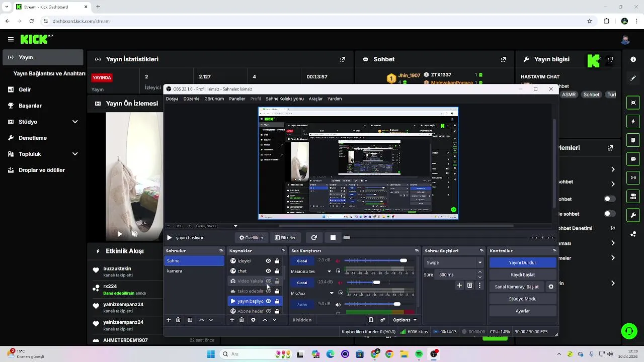Delete the selected scene with the Sahneler trash icon
The width and height of the screenshot is (644, 362).
tap(178, 320)
